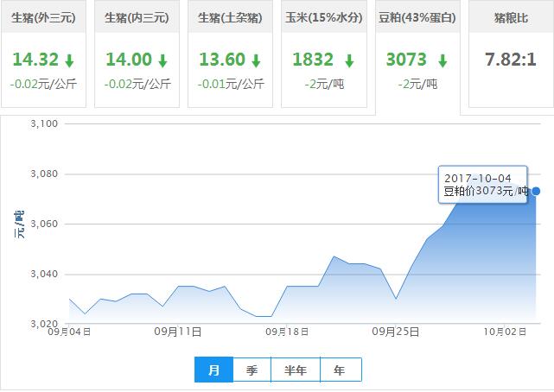Click the 13.60 price value
554x392 pixels.
222,60
